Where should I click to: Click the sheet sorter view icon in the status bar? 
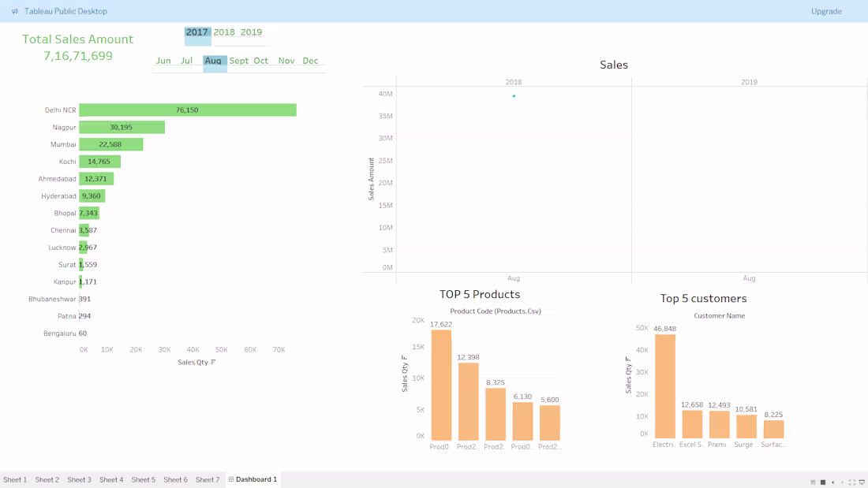(823, 482)
